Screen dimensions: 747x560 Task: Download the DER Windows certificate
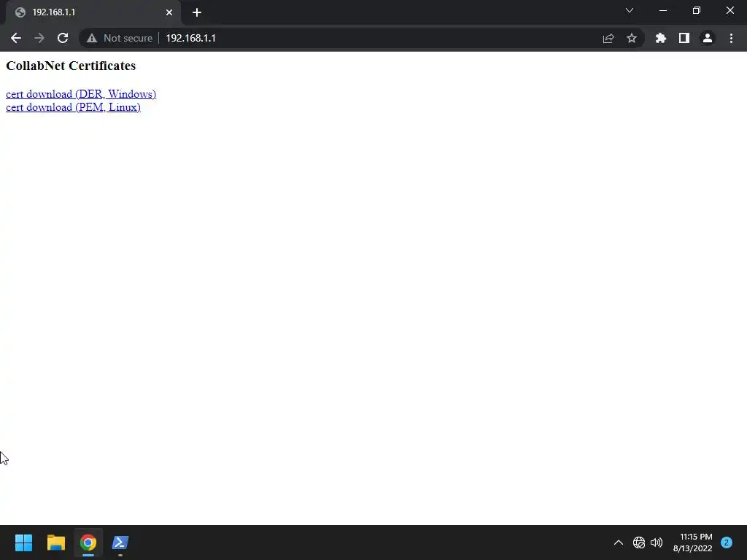click(x=81, y=94)
